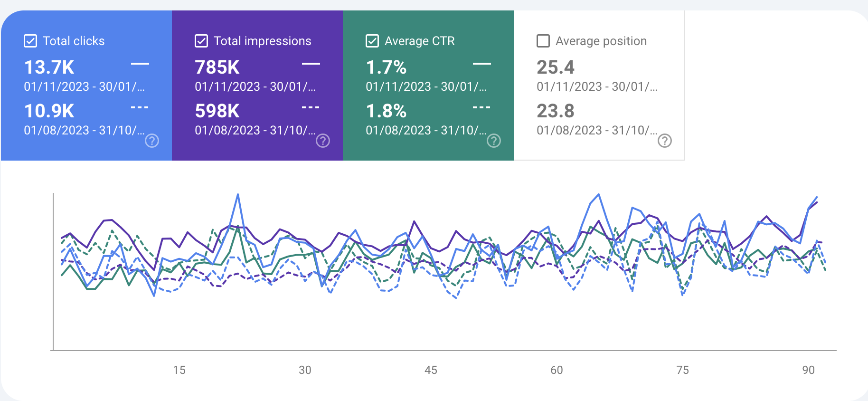Click the day 15 label on the chart axis

(179, 370)
